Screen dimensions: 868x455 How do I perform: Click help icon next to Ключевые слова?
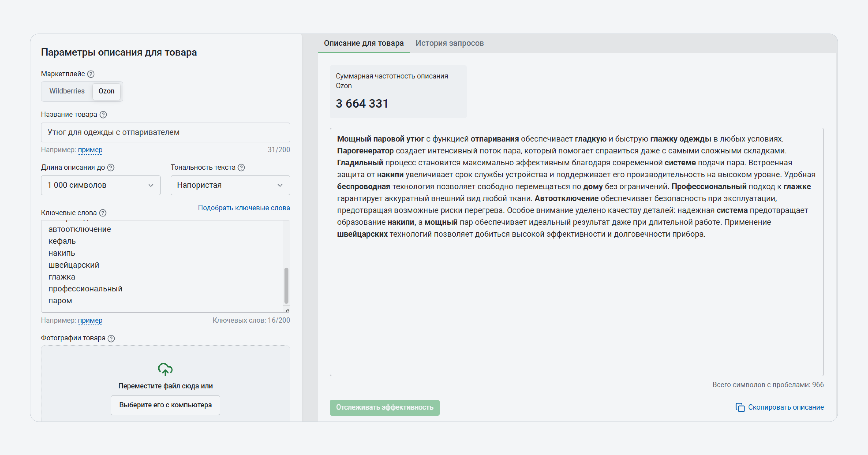pos(103,213)
